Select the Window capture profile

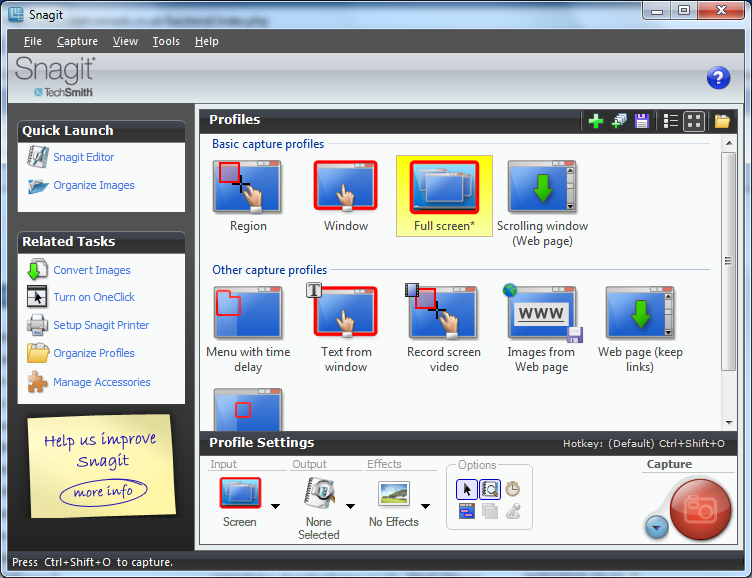tap(345, 196)
